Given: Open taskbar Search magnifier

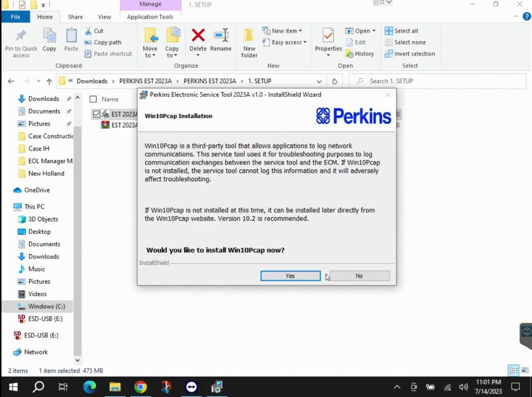Looking at the screenshot, I should pos(39,387).
